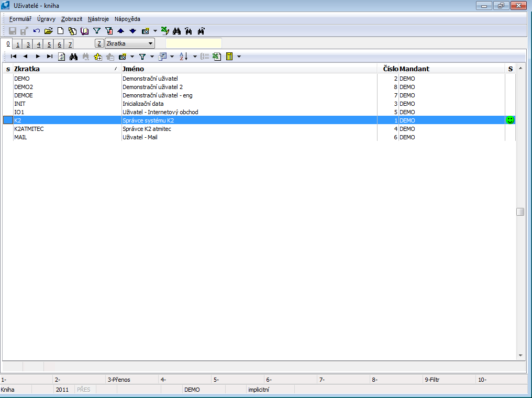
Task: Click the undo arrow icon
Action: pyautogui.click(x=36, y=31)
